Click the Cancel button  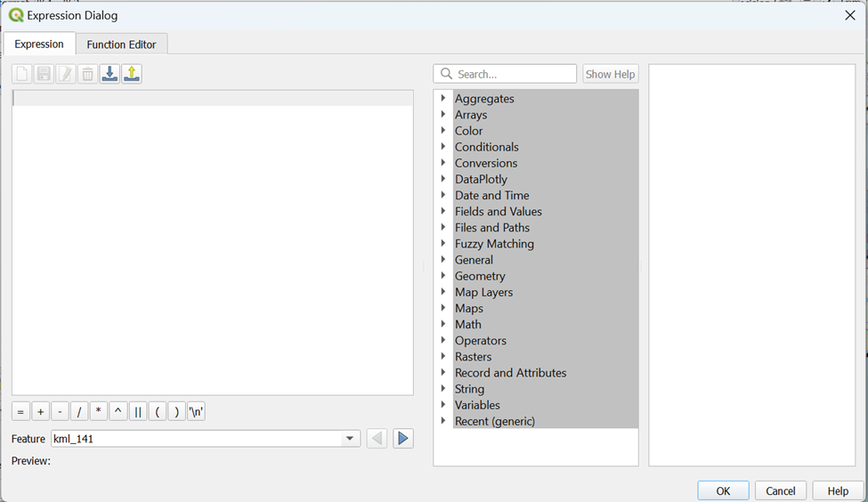coord(781,490)
